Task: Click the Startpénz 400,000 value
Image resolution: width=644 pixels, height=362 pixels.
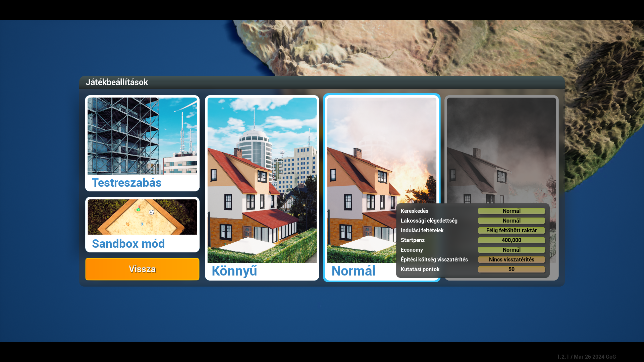Action: [511, 240]
